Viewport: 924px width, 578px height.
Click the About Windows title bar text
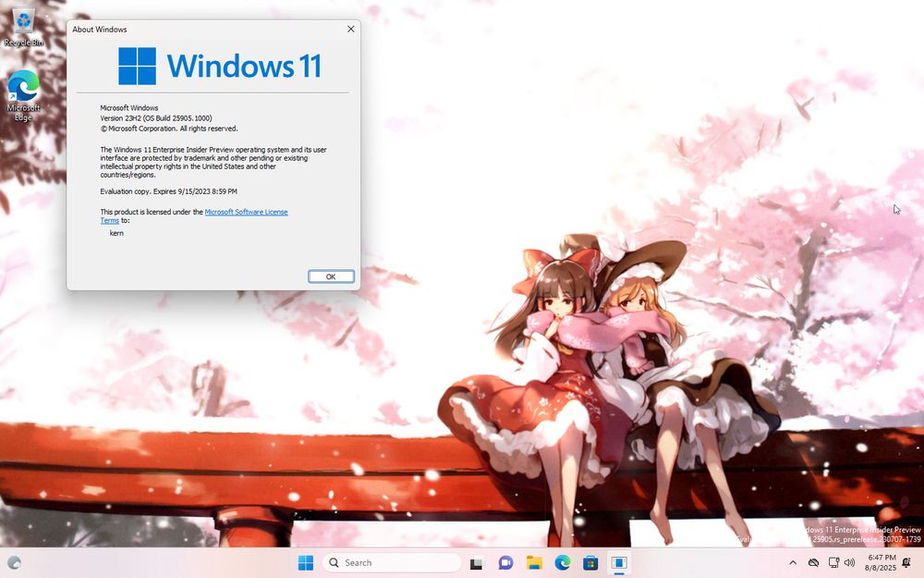[x=100, y=29]
